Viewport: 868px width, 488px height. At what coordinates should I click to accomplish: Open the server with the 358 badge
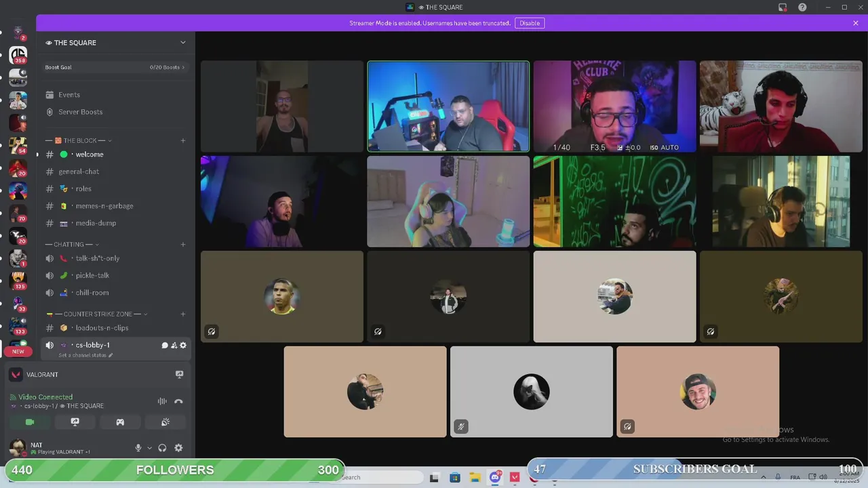[18, 56]
